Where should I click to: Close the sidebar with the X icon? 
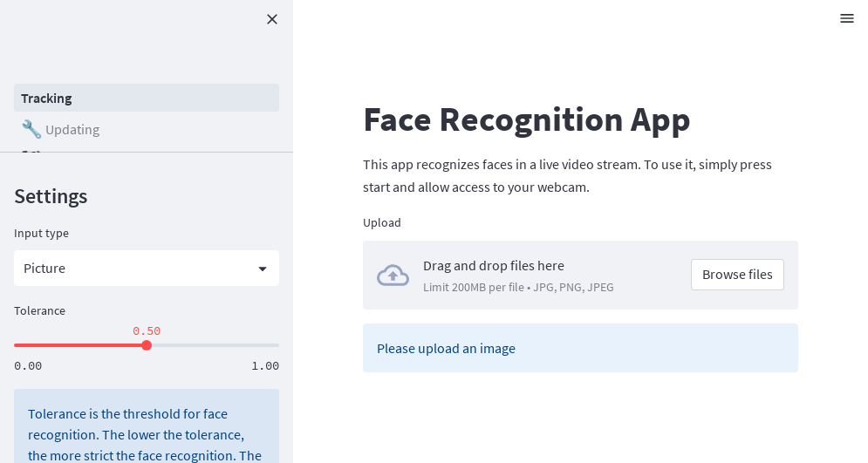[272, 19]
